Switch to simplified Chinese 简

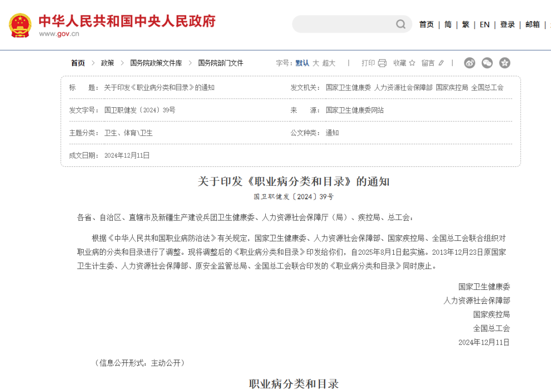point(448,24)
